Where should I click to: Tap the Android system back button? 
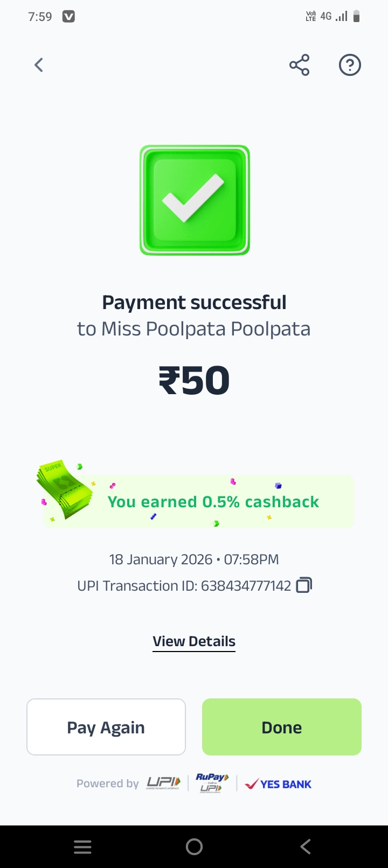(306, 847)
